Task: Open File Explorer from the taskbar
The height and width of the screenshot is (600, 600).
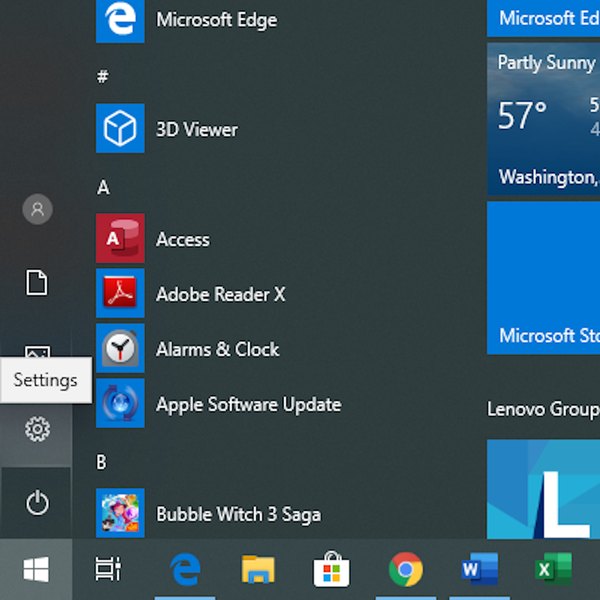Action: point(258,569)
